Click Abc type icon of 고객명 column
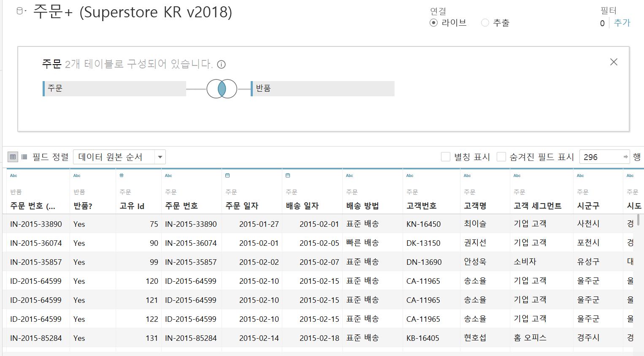Image resolution: width=644 pixels, height=356 pixels. 467,176
